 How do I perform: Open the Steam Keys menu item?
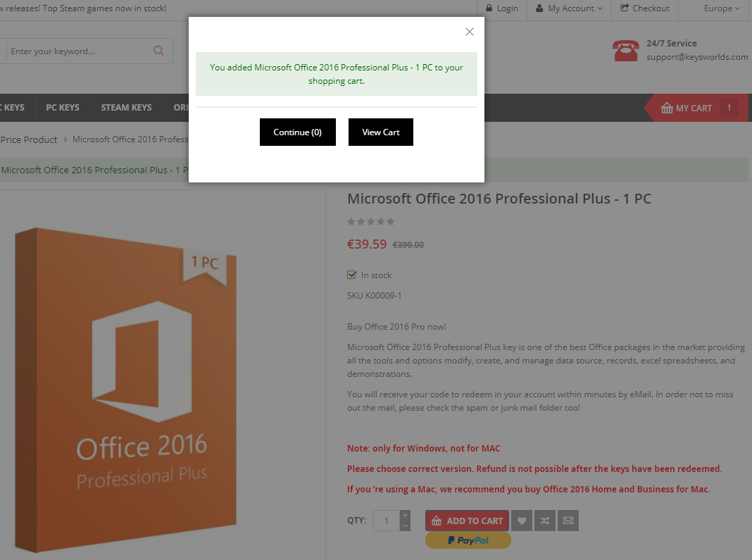(126, 108)
